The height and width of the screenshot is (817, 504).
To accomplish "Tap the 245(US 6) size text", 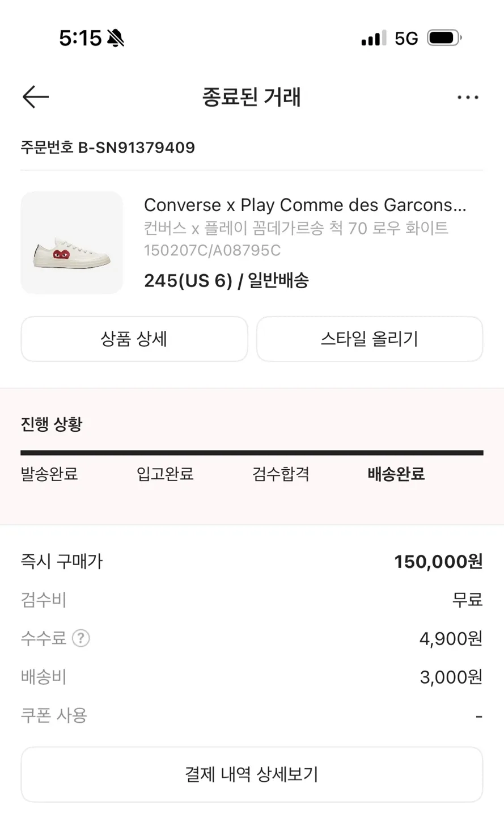I will 188,280.
